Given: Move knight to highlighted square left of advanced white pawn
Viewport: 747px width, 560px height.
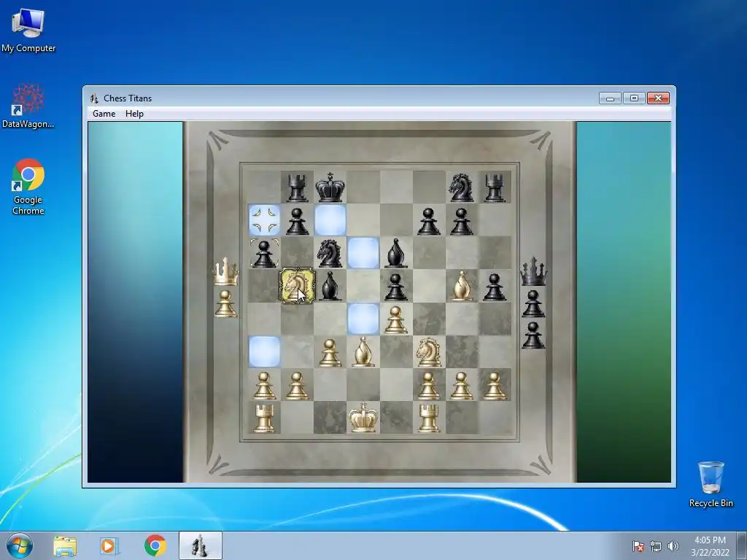Looking at the screenshot, I should pyautogui.click(x=363, y=319).
